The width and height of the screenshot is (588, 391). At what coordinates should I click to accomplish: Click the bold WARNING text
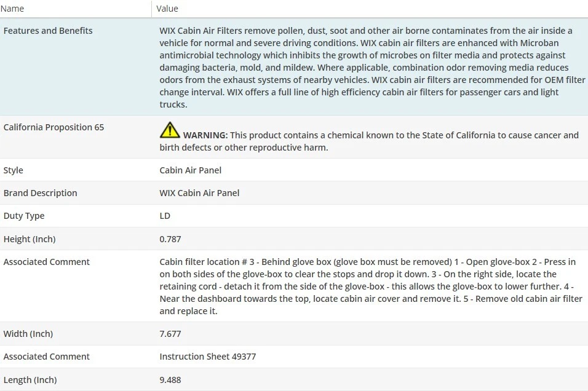click(205, 135)
